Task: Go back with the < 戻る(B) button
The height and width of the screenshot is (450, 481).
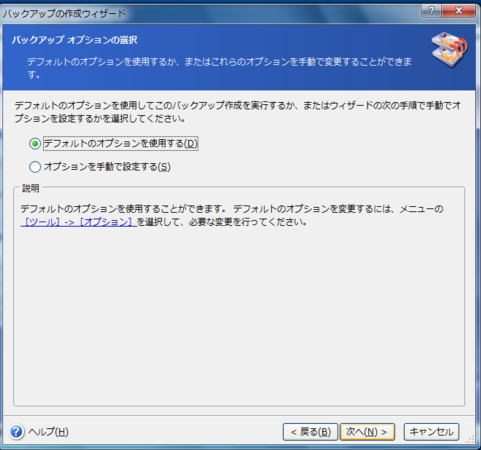Action: click(x=310, y=432)
